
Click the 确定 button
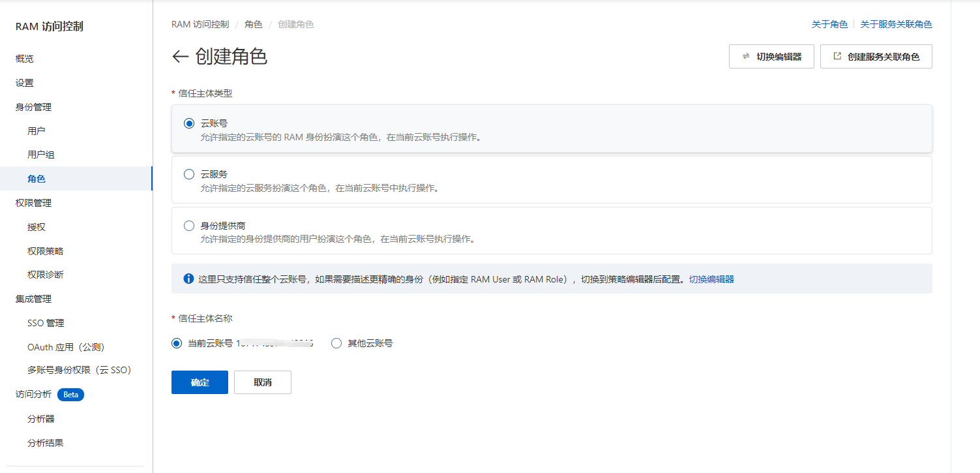(200, 382)
